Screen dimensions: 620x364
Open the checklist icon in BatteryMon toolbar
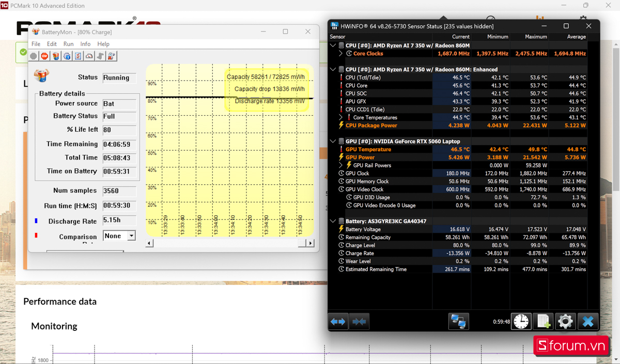click(x=78, y=56)
